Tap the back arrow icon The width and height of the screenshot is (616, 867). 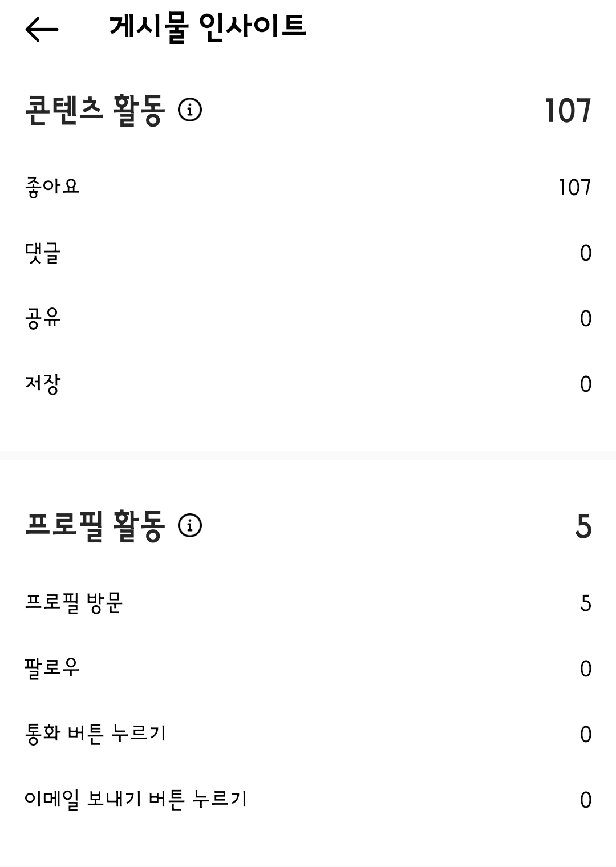point(42,29)
